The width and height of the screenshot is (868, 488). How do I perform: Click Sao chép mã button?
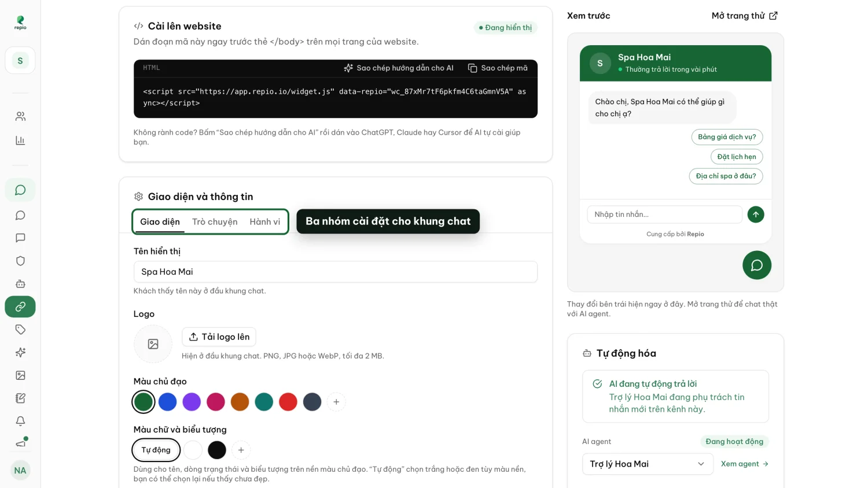pos(498,68)
